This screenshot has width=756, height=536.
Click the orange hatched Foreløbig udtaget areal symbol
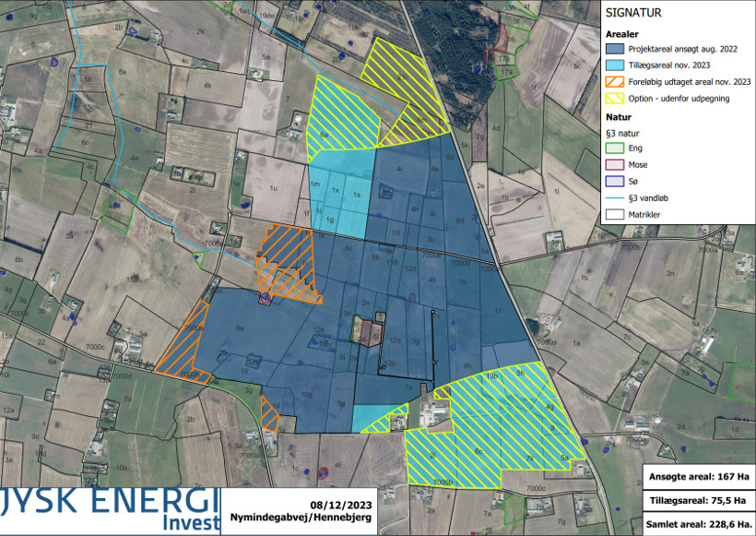(613, 80)
